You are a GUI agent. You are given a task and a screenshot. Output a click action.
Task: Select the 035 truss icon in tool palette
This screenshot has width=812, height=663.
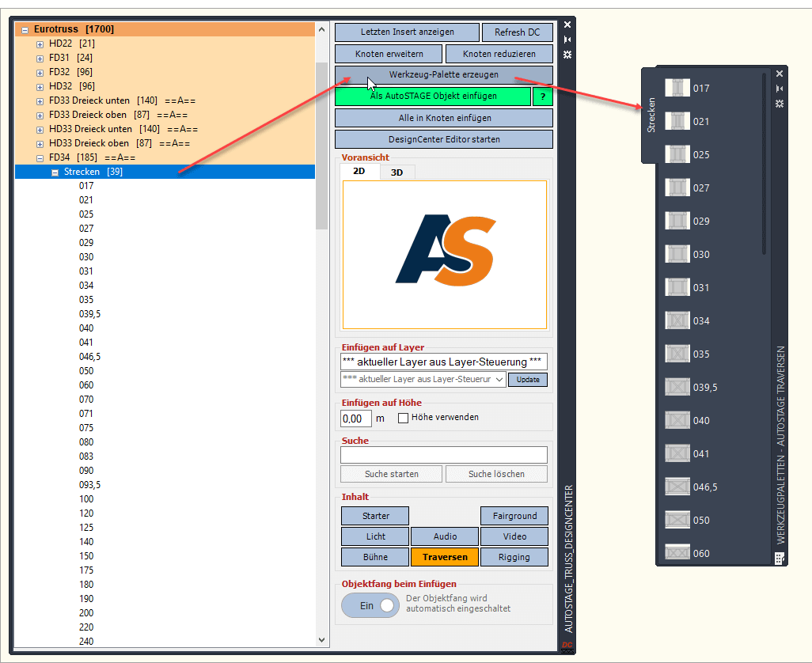tap(677, 354)
